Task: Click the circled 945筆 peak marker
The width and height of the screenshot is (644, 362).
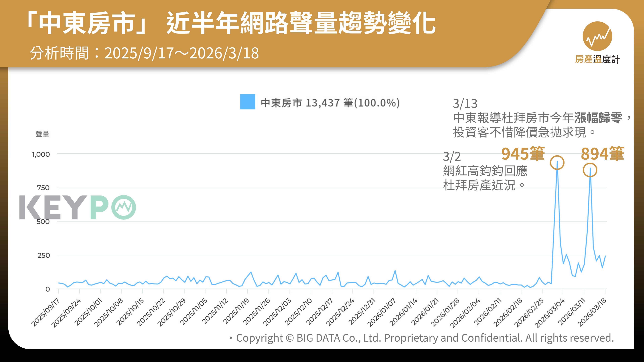Action: [x=557, y=163]
